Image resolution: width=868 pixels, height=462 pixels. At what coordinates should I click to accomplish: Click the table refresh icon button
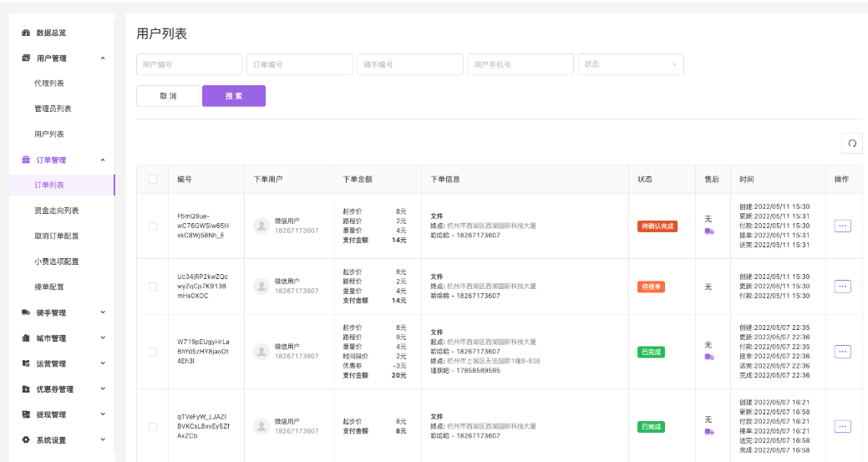click(852, 144)
